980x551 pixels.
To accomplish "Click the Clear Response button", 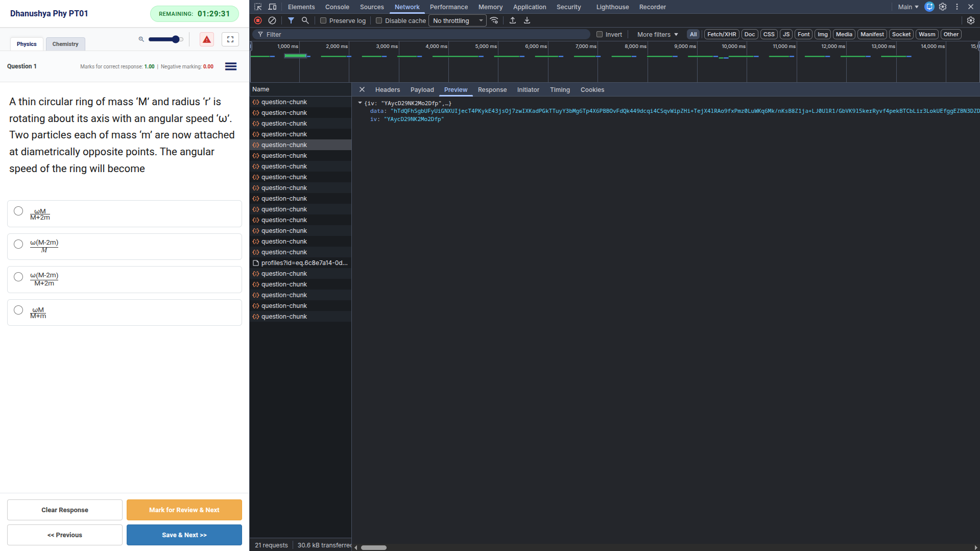I will [x=65, y=510].
